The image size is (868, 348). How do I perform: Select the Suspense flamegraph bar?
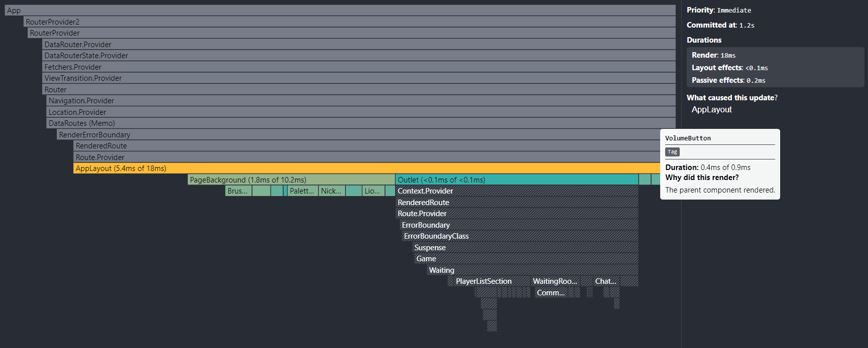(x=525, y=247)
